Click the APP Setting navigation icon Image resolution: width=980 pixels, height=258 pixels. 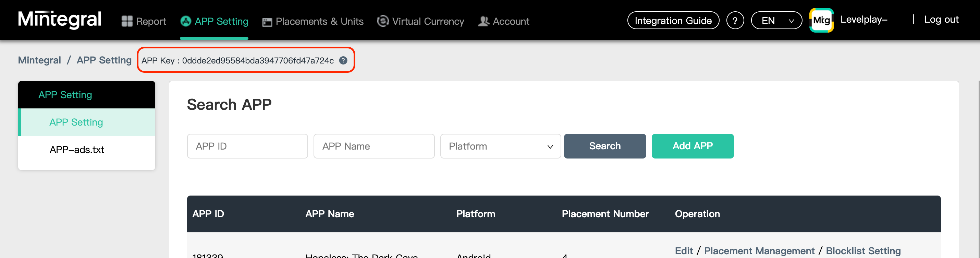[185, 21]
